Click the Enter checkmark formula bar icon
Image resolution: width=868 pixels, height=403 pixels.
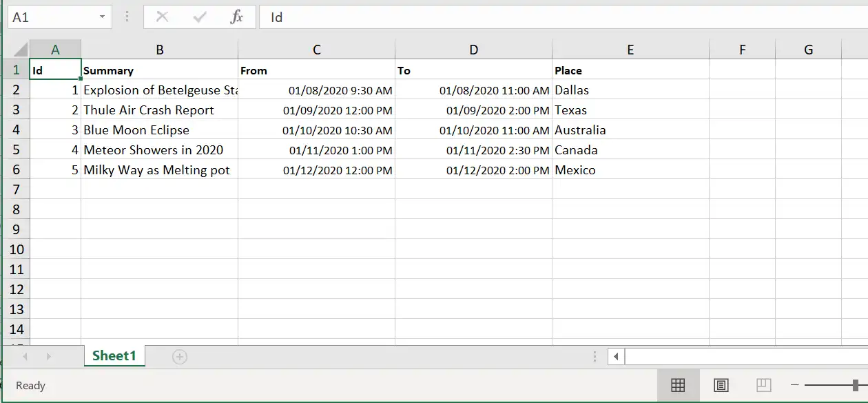click(200, 17)
